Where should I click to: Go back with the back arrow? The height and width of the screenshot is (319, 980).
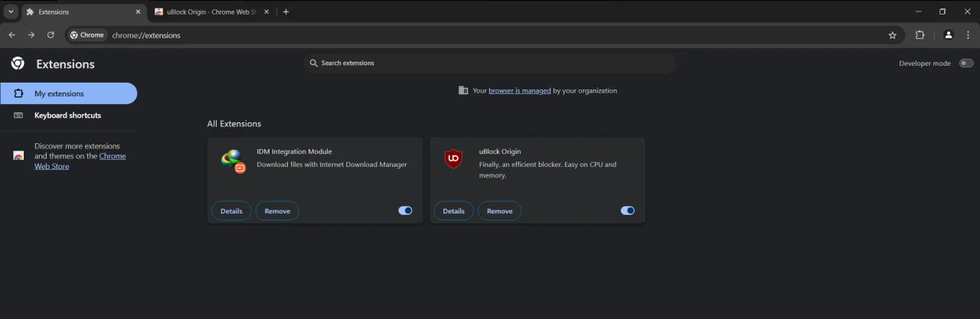pyautogui.click(x=11, y=34)
